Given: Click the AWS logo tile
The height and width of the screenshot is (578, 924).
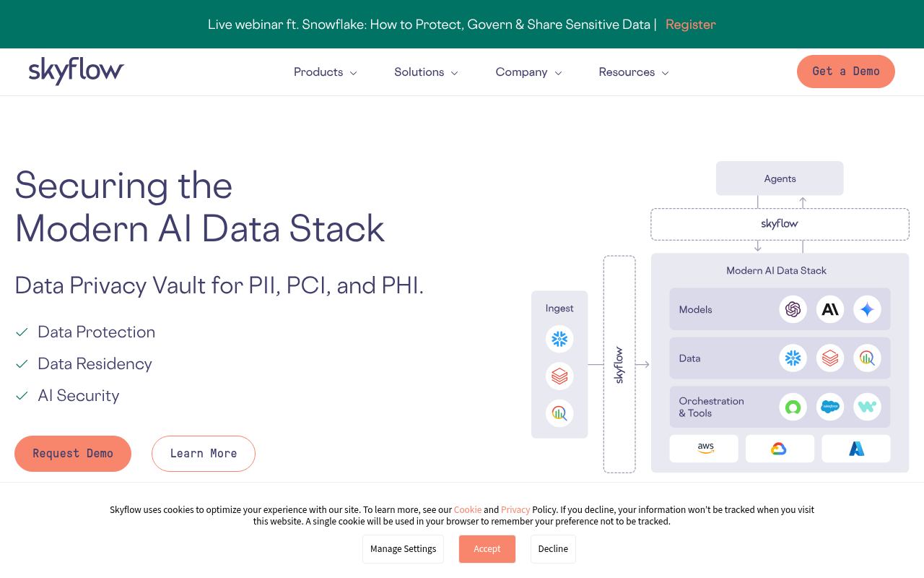Looking at the screenshot, I should click(704, 448).
